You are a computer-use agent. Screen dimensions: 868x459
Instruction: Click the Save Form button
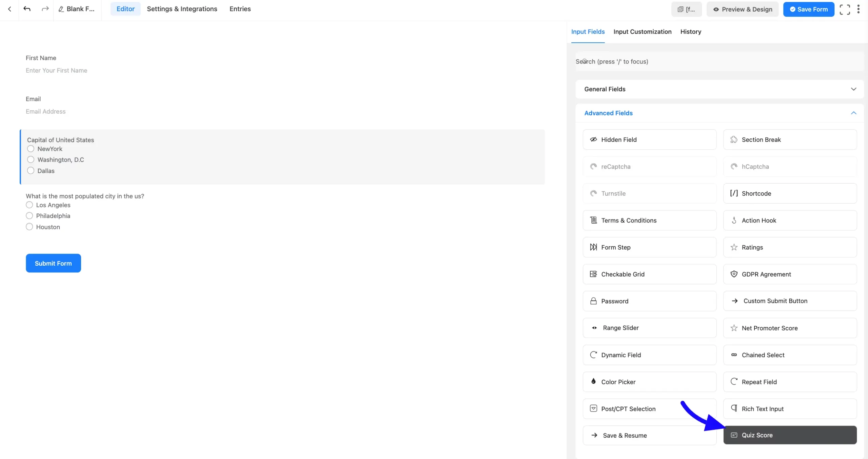[808, 9]
